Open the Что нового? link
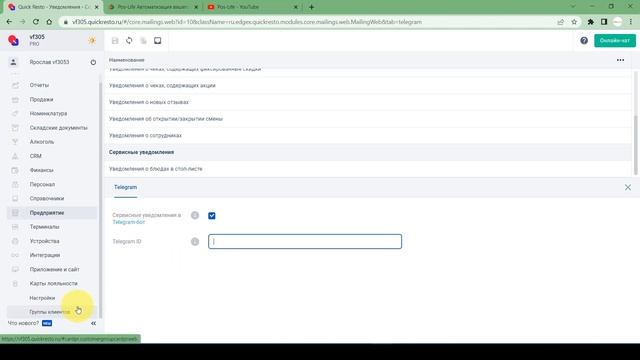The height and width of the screenshot is (360, 640). 23,323
